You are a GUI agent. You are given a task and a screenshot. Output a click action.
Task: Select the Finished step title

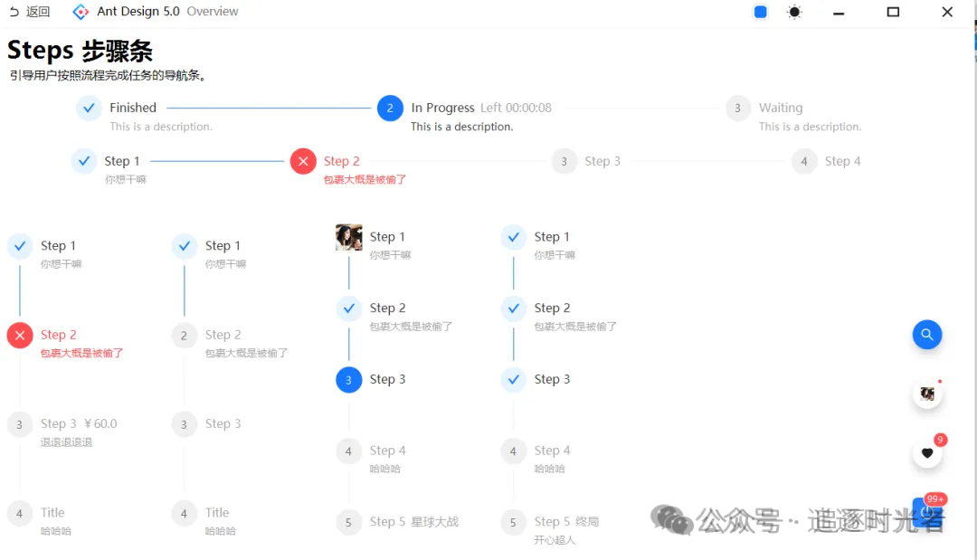click(x=133, y=108)
